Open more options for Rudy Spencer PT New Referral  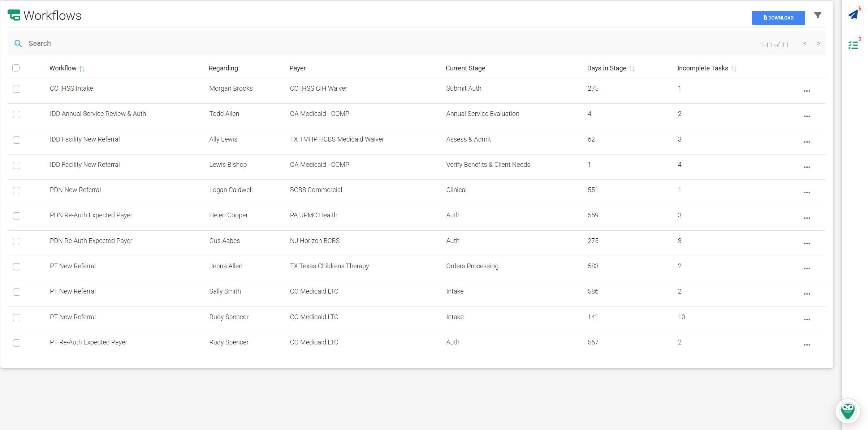click(x=807, y=320)
